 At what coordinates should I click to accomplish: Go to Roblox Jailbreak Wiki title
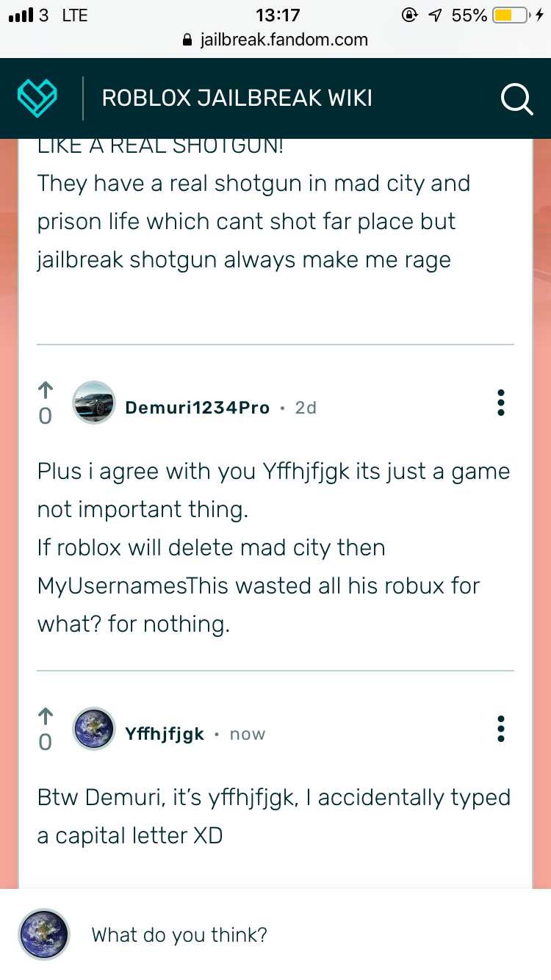coord(237,98)
